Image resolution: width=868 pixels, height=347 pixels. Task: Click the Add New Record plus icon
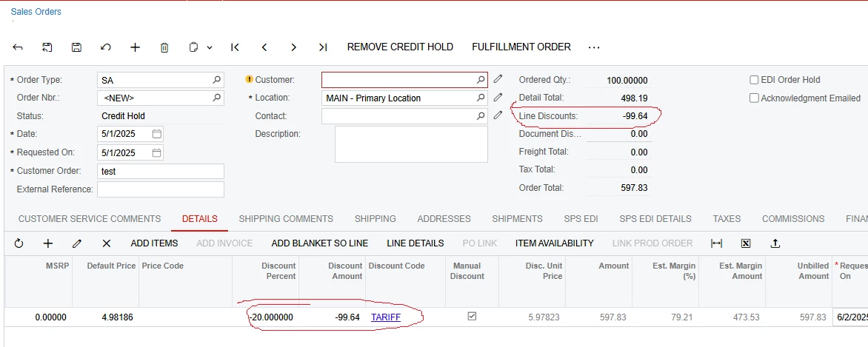click(x=135, y=47)
